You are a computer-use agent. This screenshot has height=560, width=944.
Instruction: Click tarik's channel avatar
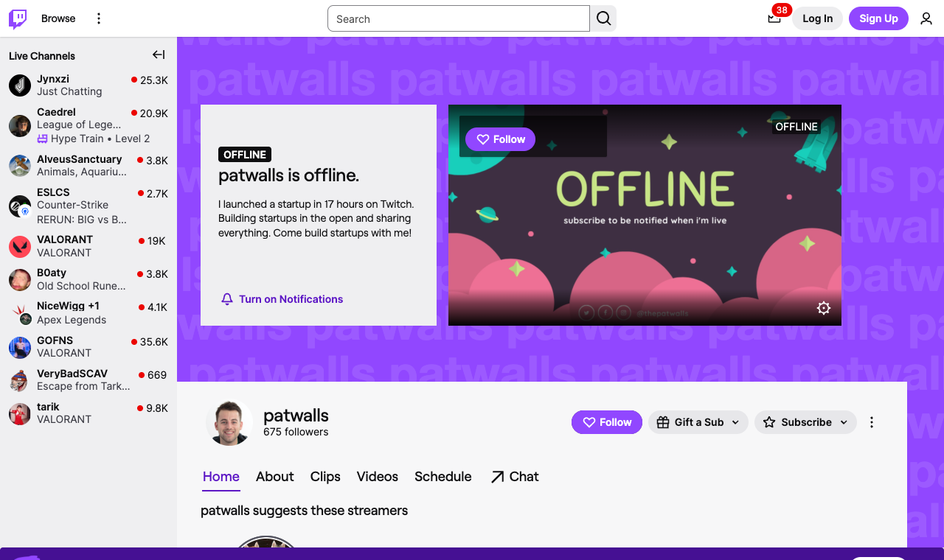coord(20,413)
